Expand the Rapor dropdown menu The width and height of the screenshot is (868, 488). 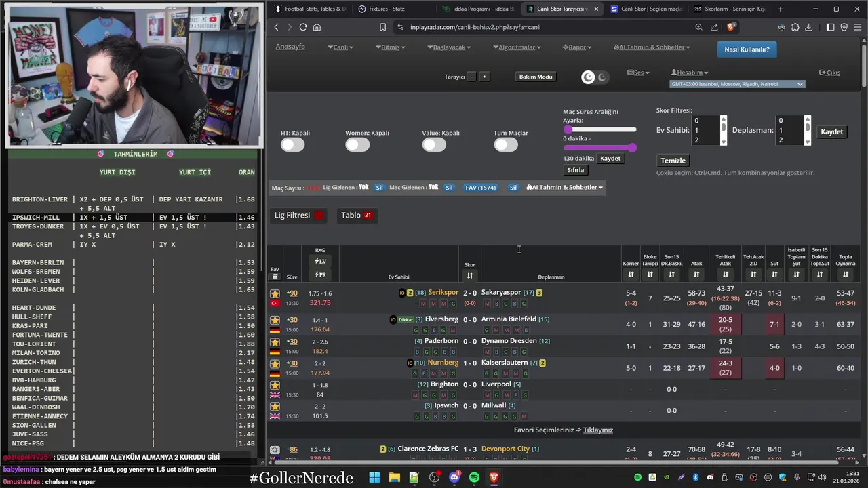point(577,47)
